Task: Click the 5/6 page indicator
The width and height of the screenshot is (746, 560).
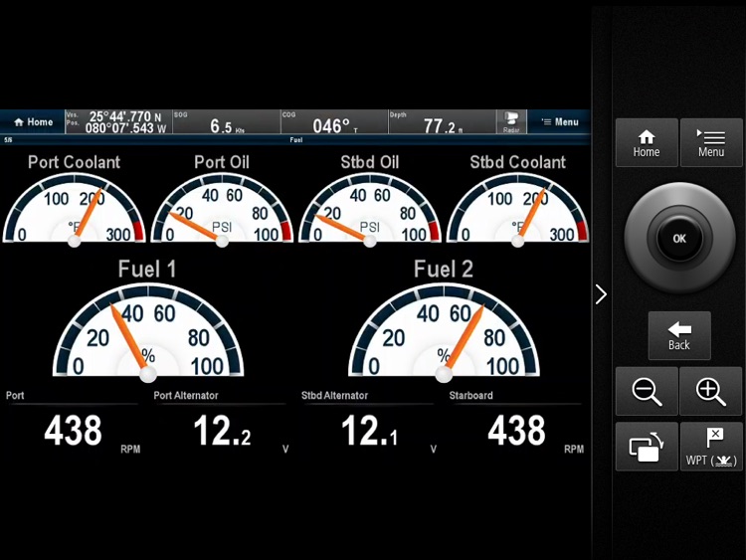Action: point(8,140)
